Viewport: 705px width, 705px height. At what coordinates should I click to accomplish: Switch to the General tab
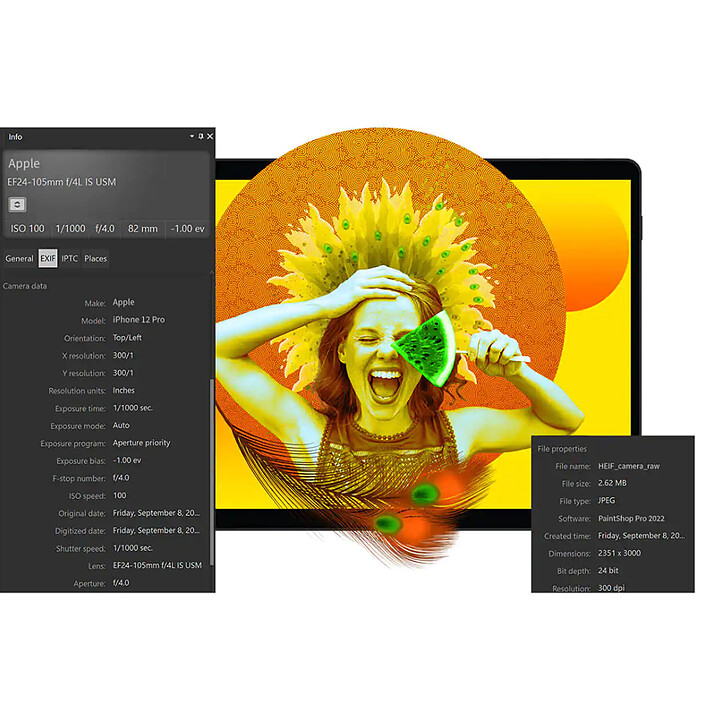tap(19, 259)
